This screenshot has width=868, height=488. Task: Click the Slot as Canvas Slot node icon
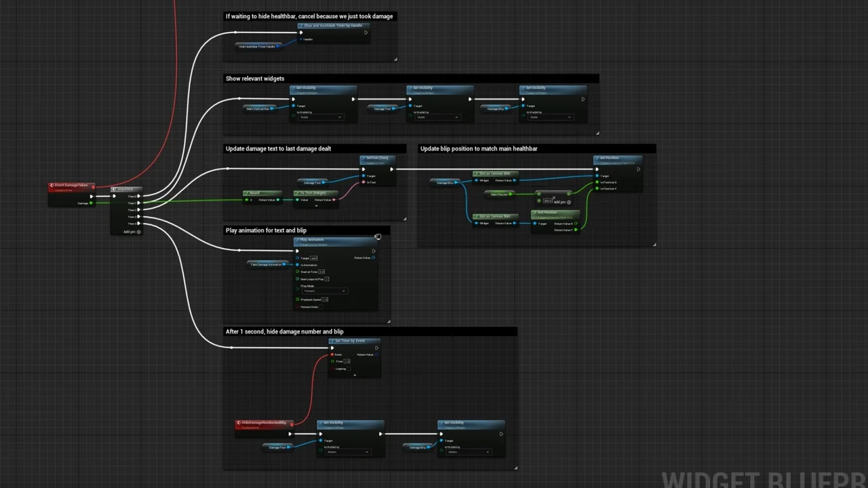pyautogui.click(x=476, y=174)
